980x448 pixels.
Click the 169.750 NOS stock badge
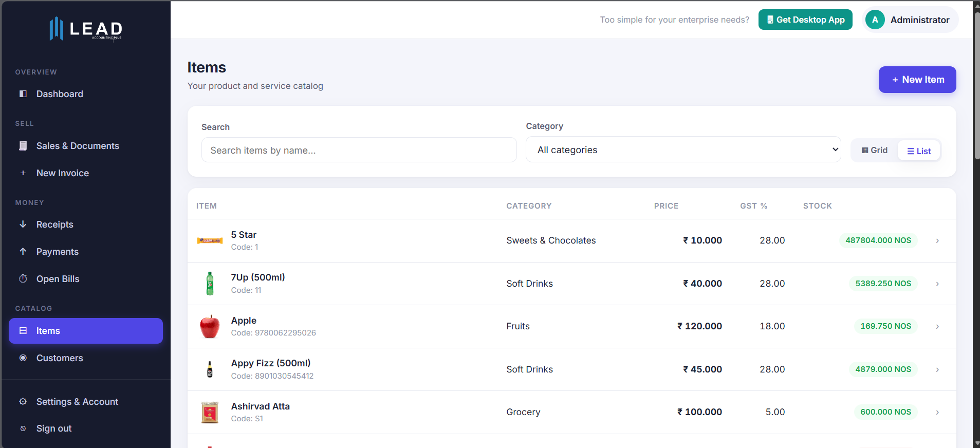[885, 326]
